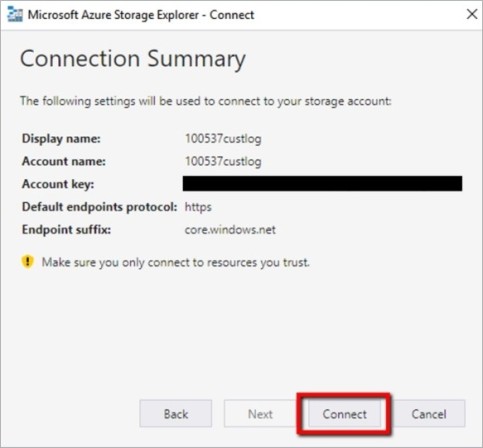The width and height of the screenshot is (483, 448).
Task: Select the core.windows.net endpoint suffix
Action: point(230,230)
